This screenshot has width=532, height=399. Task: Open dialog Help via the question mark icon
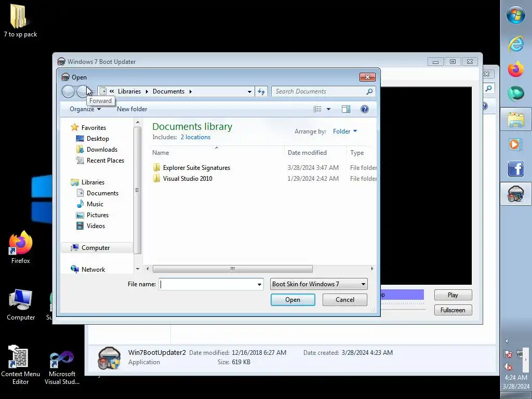click(x=364, y=109)
